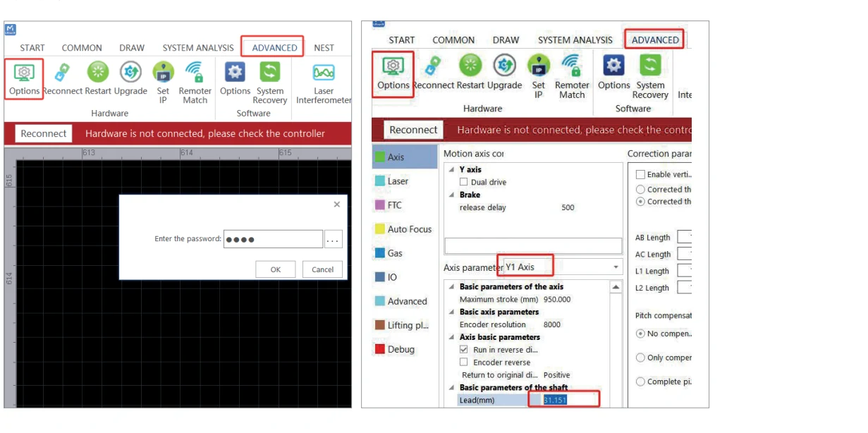Screen dimensions: 868x433
Task: Collapse Basic parameters of the shaft group
Action: tap(451, 388)
